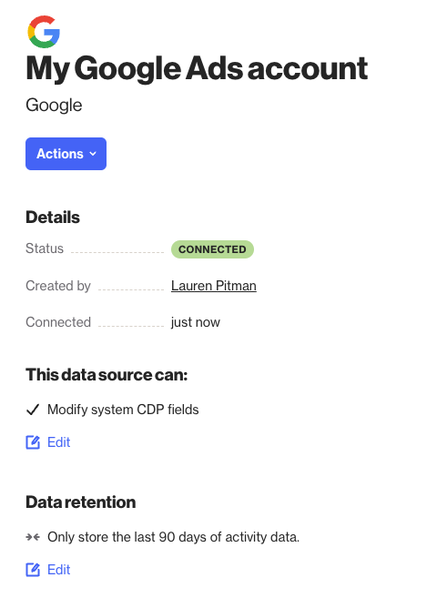
Task: Click the chevron arrow inside Actions button
Action: [x=93, y=154]
